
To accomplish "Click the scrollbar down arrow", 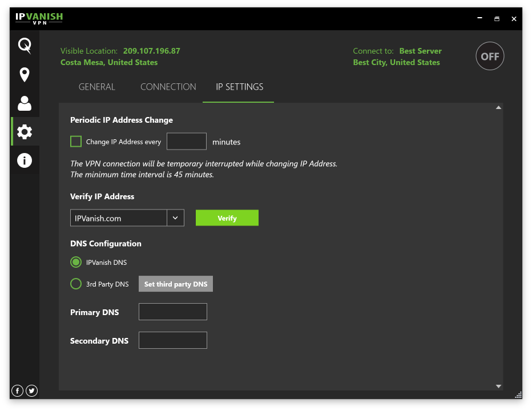I will 498,386.
